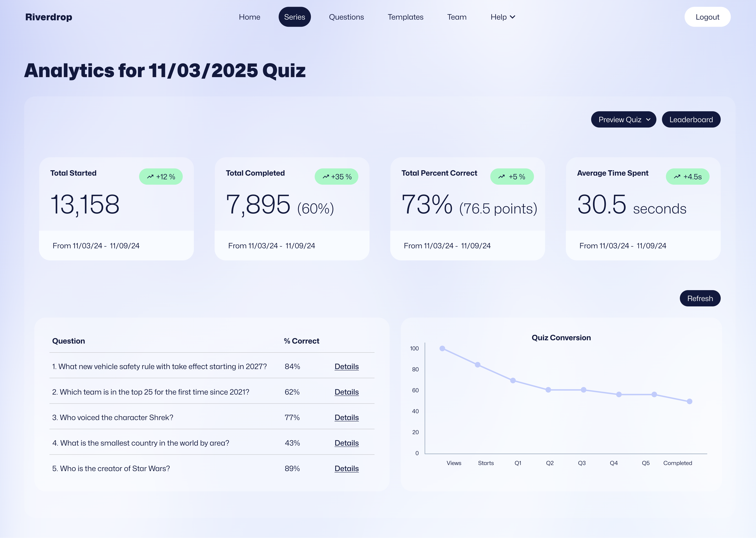Click the +4.5s trend badge on Average Time
The width and height of the screenshot is (756, 538).
[688, 177]
